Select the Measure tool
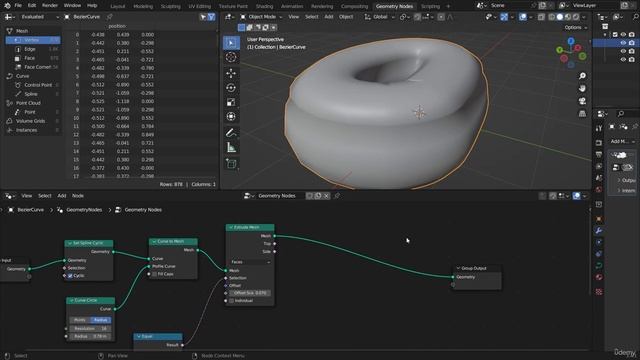Viewport: 640px width, 360px height. (231, 147)
